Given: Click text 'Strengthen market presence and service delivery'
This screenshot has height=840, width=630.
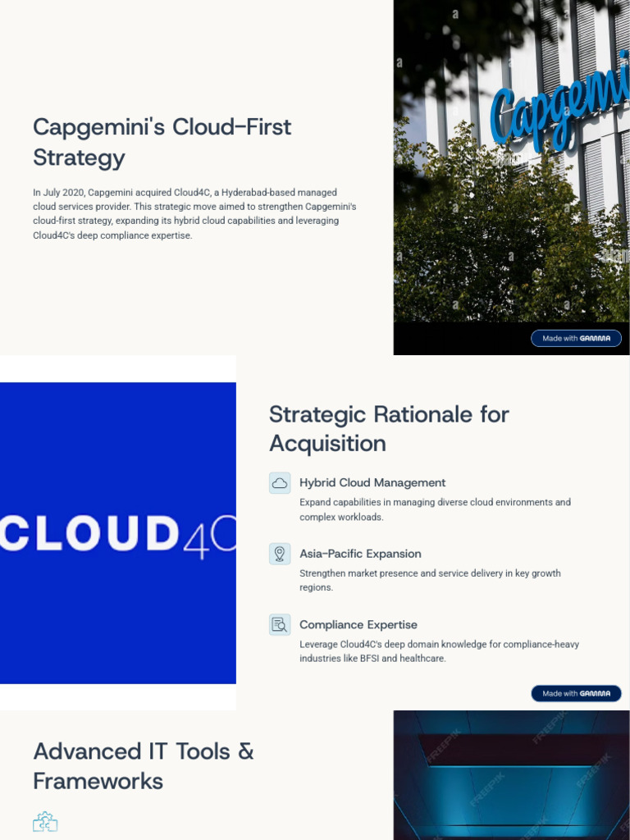Looking at the screenshot, I should pyautogui.click(x=430, y=580).
